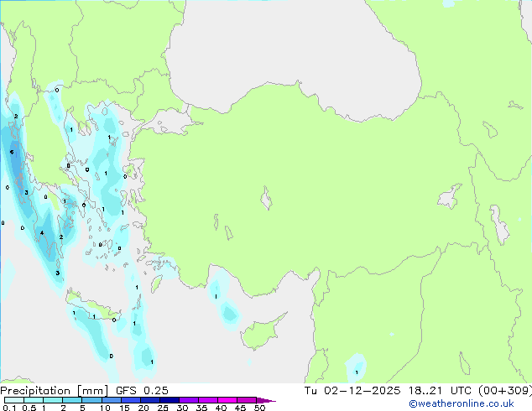The image size is (532, 411).
Task: Click the 'Precipitation [mm]' map title
Action: click(x=54, y=391)
